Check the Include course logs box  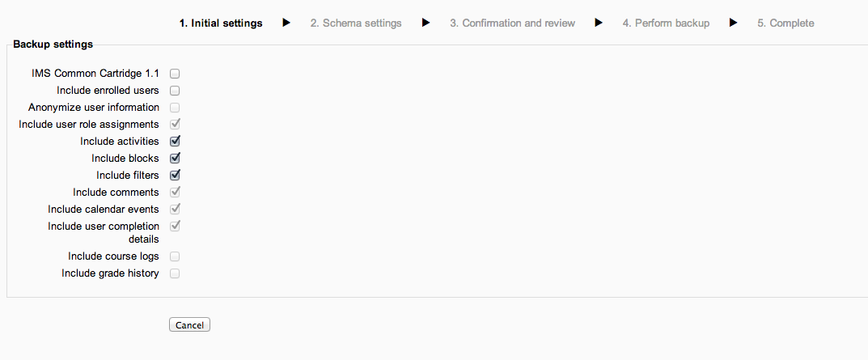[175, 256]
